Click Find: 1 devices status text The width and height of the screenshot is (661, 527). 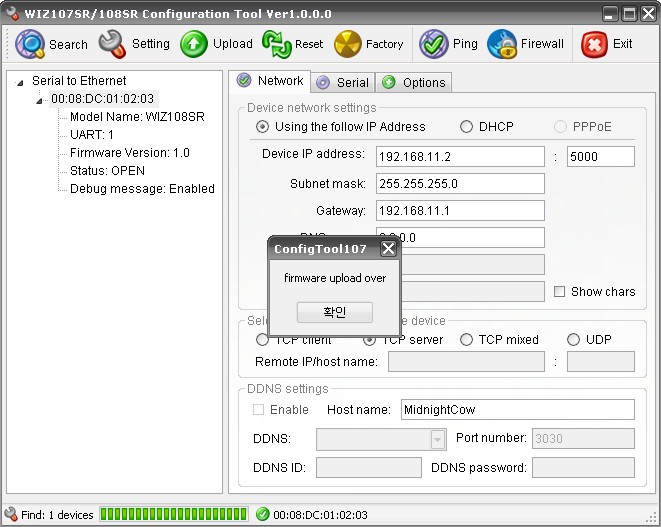[57, 515]
